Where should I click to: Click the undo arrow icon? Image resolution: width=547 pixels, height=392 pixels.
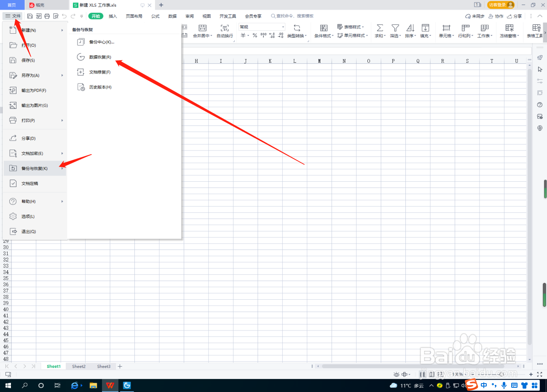point(64,16)
